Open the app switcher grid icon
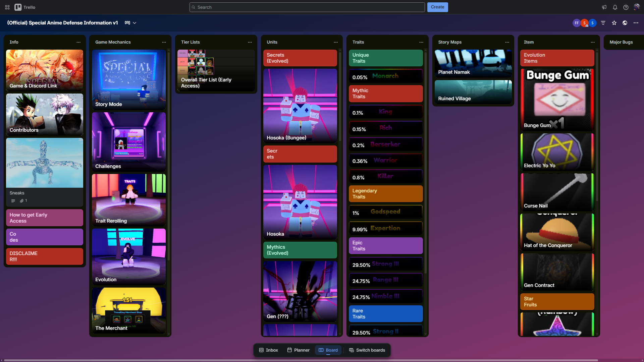Viewport: 644px width, 362px height. point(7,7)
